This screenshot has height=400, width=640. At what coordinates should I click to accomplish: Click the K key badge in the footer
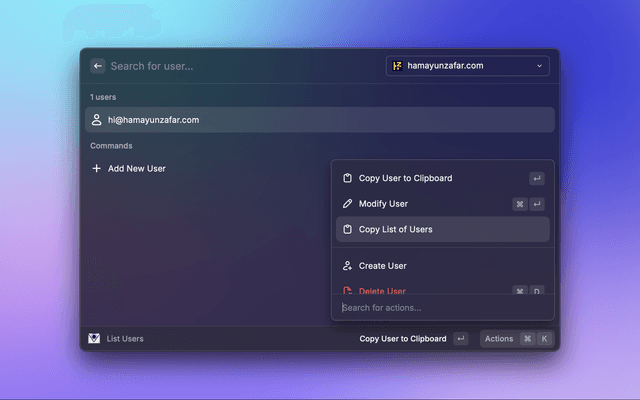click(x=545, y=339)
